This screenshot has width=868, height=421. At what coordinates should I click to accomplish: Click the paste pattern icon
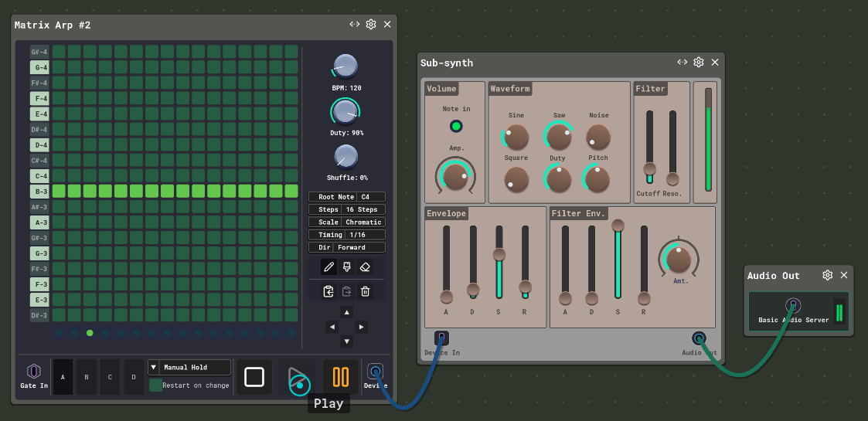coord(346,291)
